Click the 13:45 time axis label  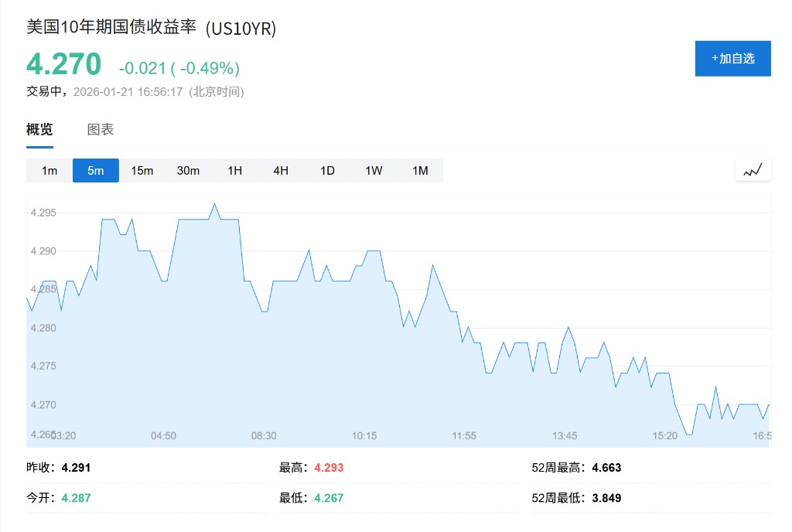pos(565,436)
